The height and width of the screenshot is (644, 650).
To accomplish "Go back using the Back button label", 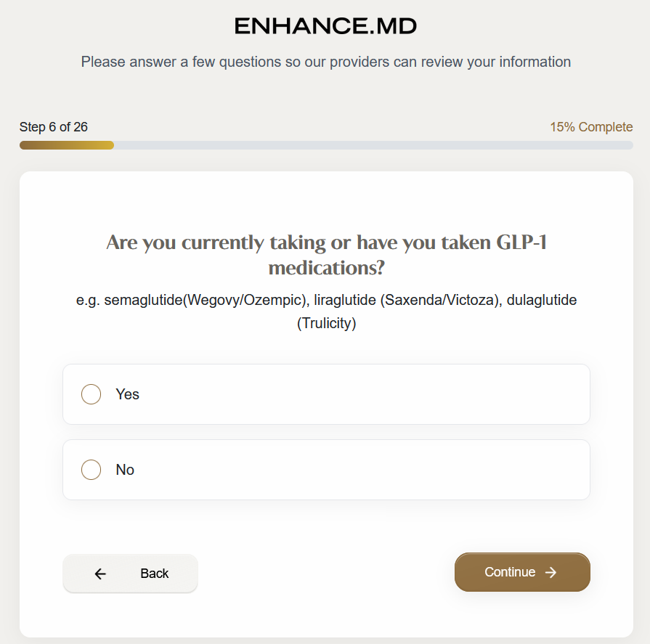I will (x=154, y=574).
